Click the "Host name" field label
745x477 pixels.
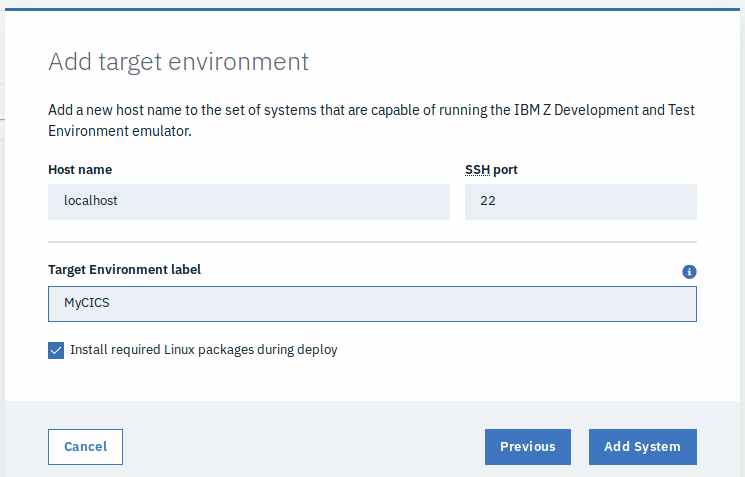(x=80, y=170)
